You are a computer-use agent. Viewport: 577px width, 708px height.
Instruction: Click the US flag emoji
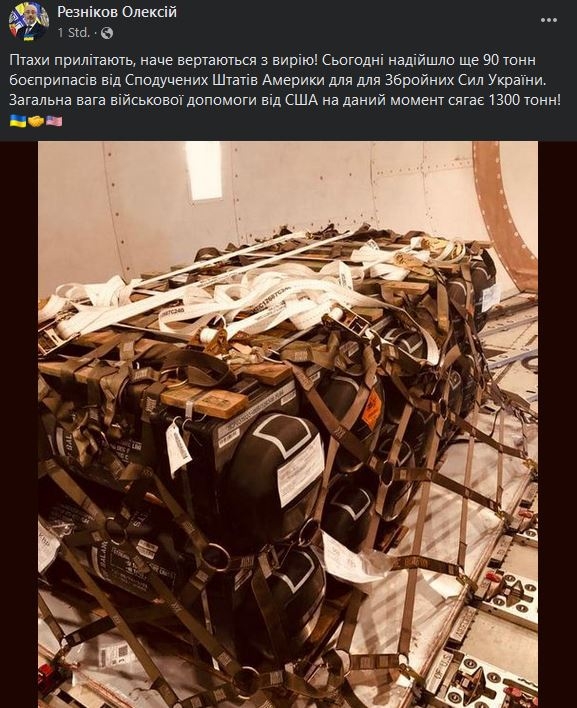54,121
